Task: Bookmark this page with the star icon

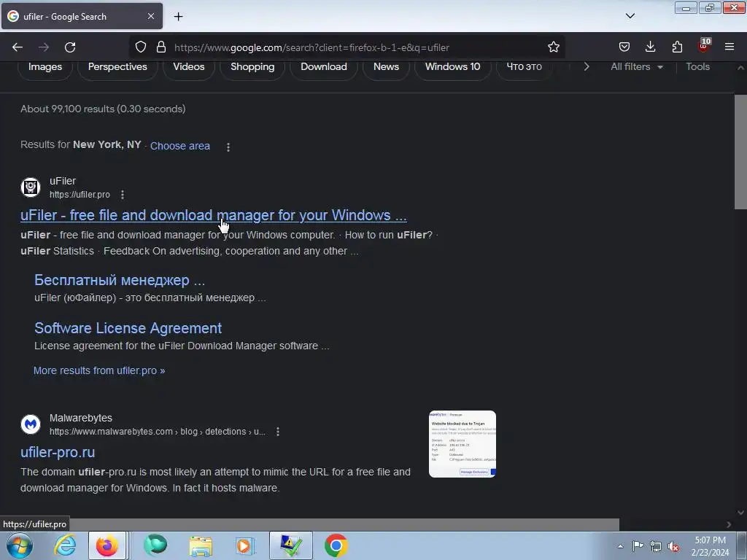Action: [x=553, y=47]
